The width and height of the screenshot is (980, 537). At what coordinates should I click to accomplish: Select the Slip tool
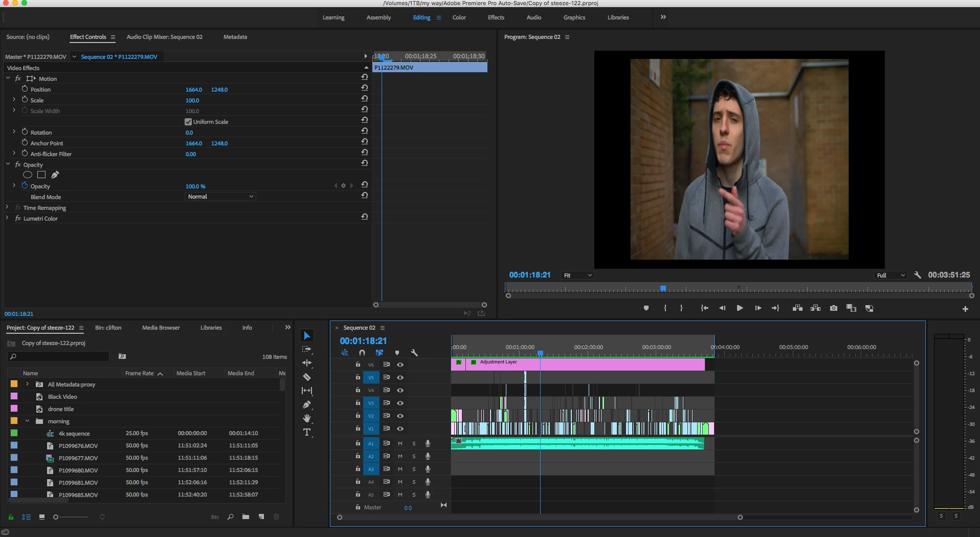(x=307, y=391)
